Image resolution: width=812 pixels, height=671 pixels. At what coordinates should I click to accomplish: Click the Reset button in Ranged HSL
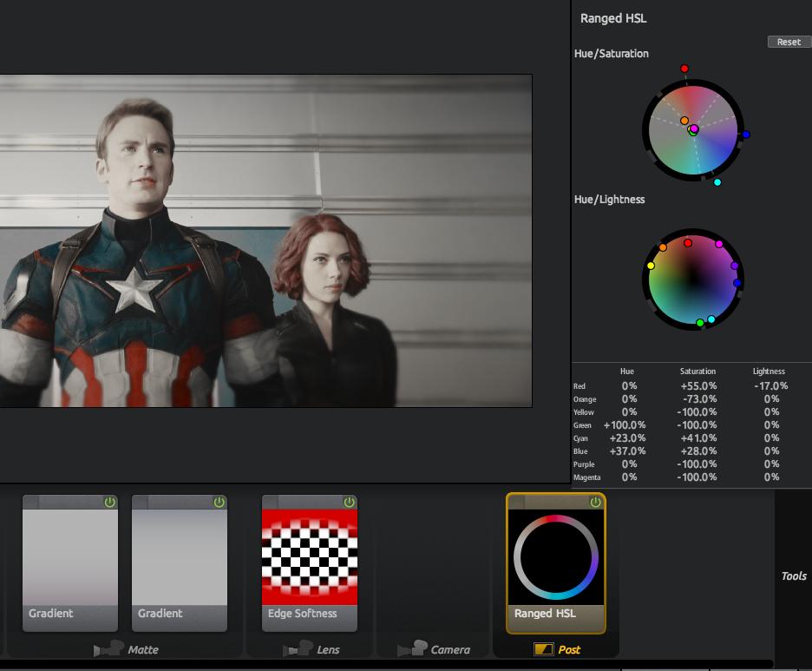789,42
